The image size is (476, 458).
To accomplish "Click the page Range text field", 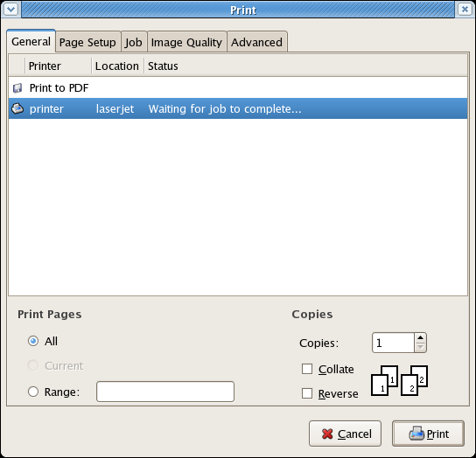I will tap(165, 392).
